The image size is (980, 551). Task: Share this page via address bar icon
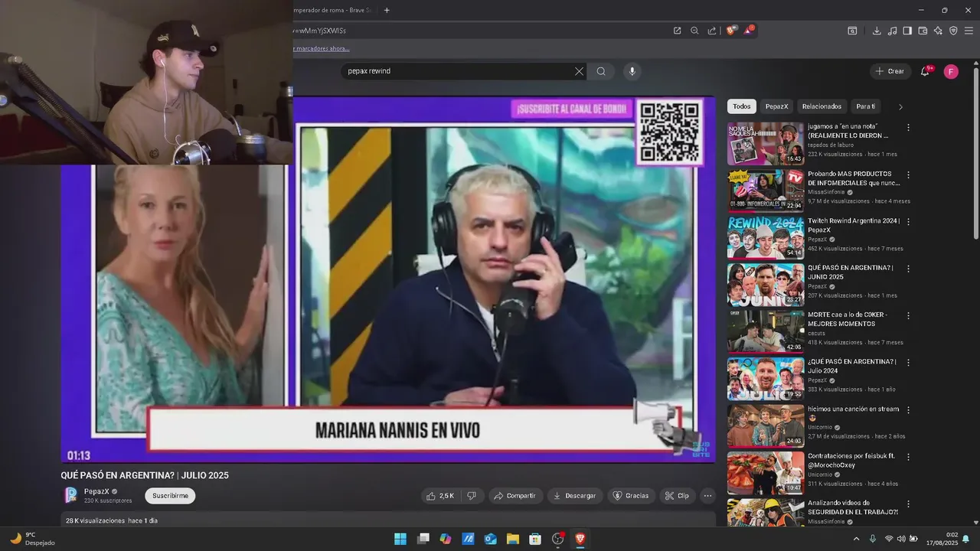(x=712, y=31)
